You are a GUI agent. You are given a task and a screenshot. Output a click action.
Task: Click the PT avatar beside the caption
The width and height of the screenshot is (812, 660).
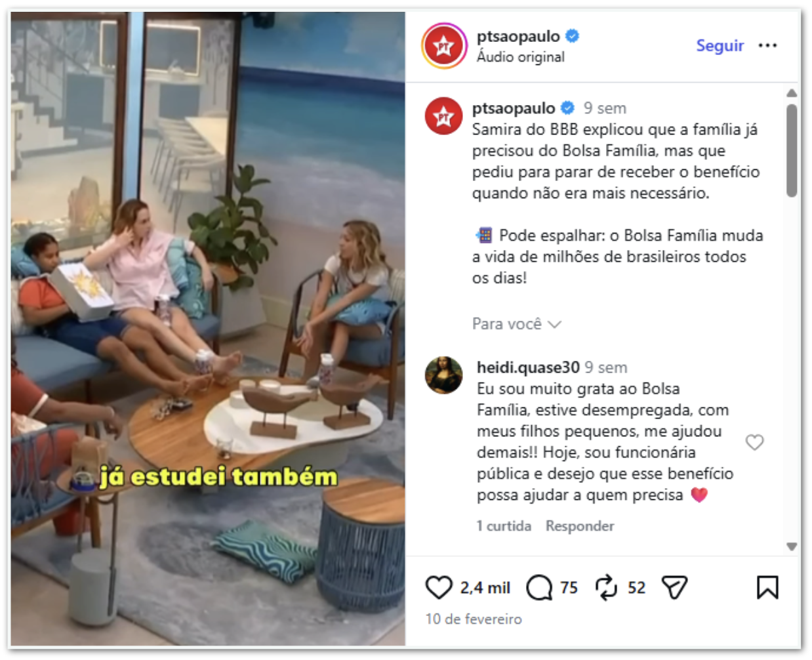444,115
